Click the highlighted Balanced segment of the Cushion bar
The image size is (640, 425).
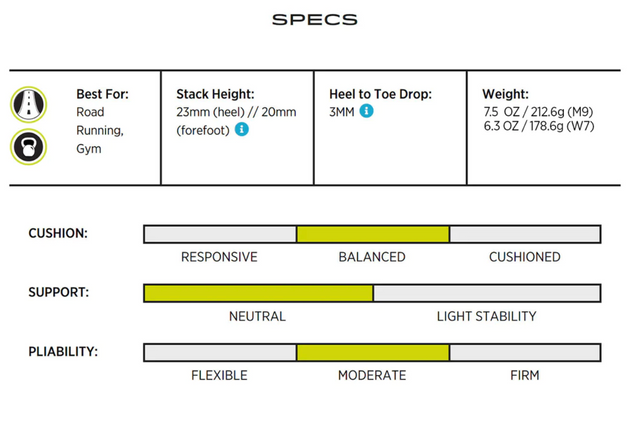pos(372,234)
